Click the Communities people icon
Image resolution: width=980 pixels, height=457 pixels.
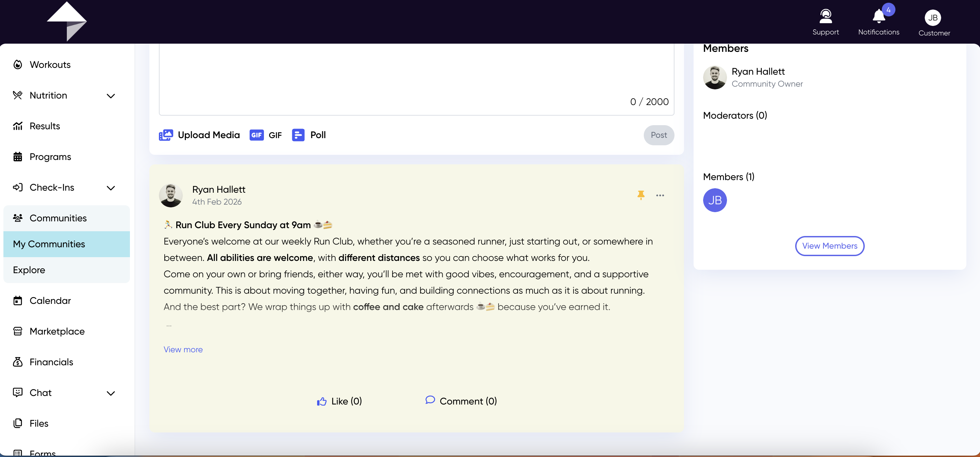click(17, 218)
